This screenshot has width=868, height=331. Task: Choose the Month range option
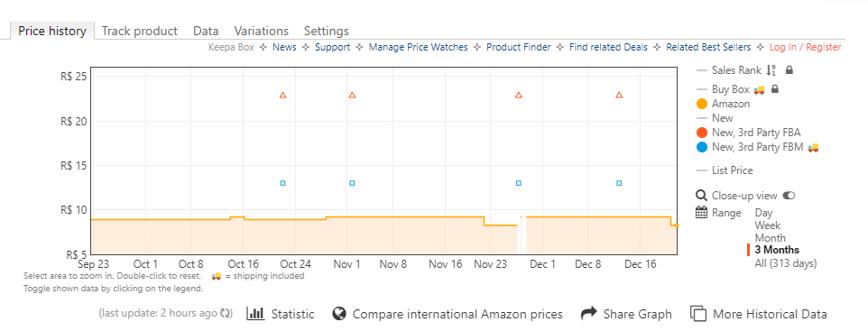click(x=770, y=238)
